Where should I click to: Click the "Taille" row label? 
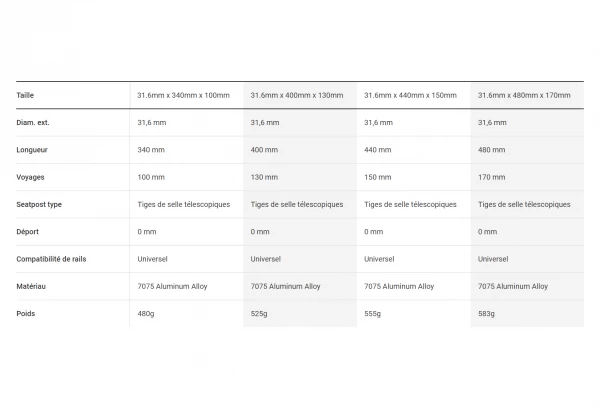pyautogui.click(x=26, y=95)
